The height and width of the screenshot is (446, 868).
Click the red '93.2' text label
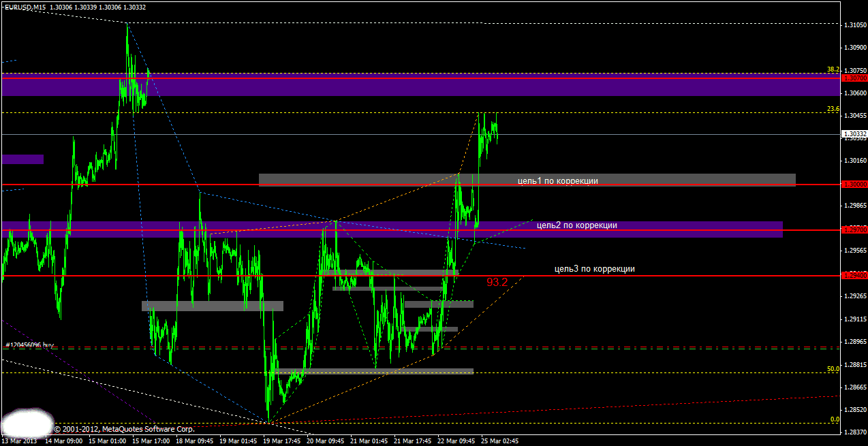497,282
